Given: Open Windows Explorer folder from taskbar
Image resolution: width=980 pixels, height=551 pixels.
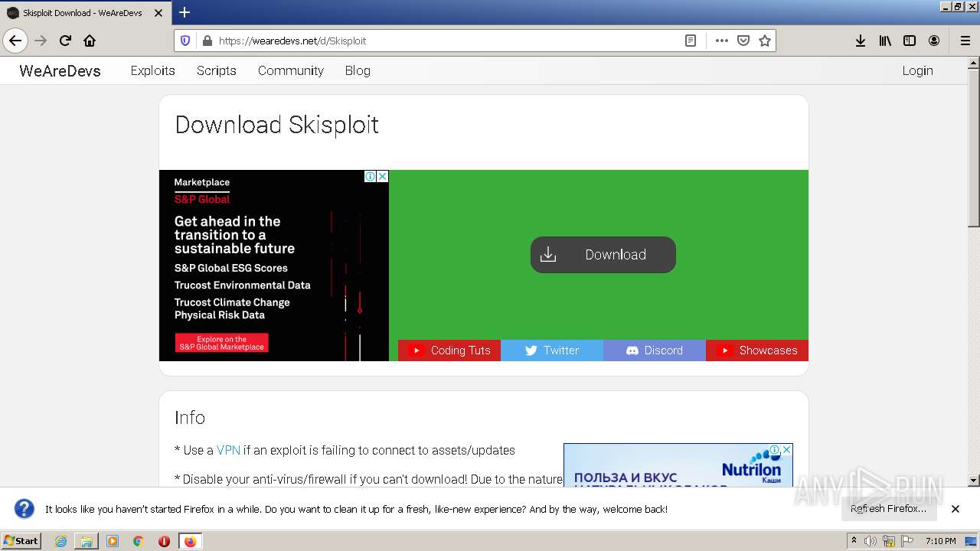Looking at the screenshot, I should point(87,541).
